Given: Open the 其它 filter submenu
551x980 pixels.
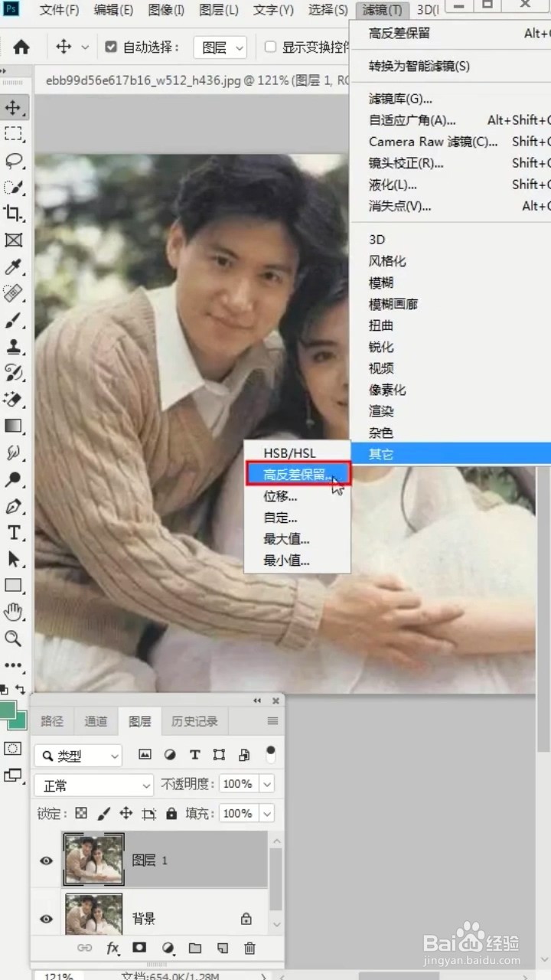Looking at the screenshot, I should tap(450, 454).
